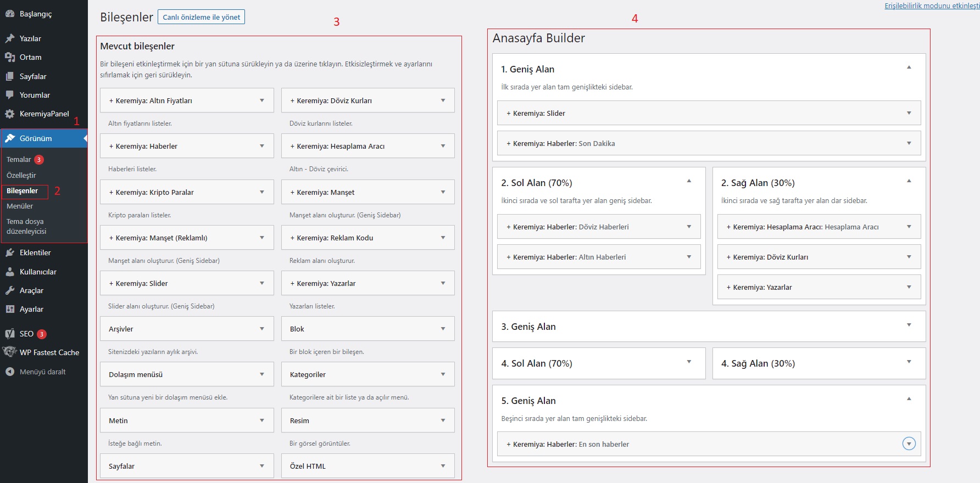Click the Yazılar pin icon
The width and height of the screenshot is (980, 483).
tap(10, 38)
